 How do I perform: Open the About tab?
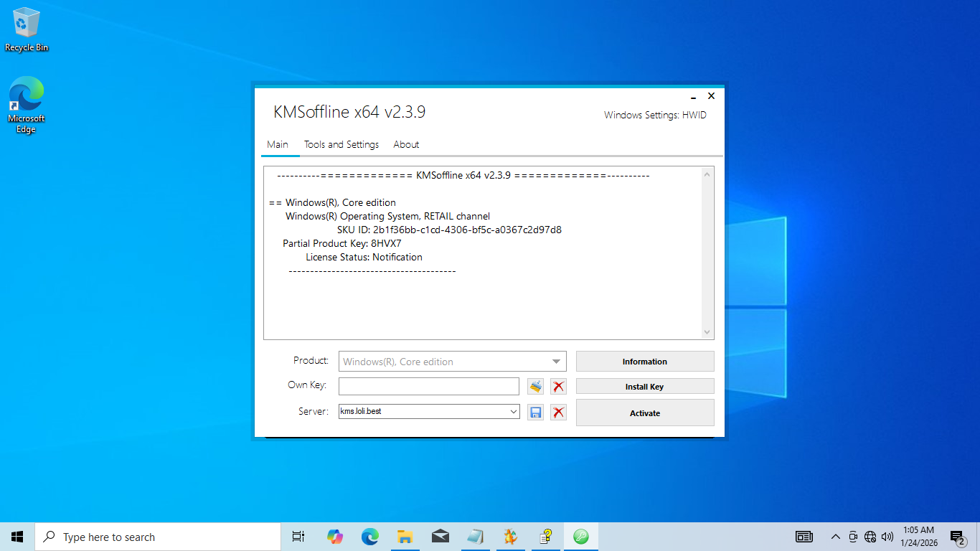(x=406, y=145)
